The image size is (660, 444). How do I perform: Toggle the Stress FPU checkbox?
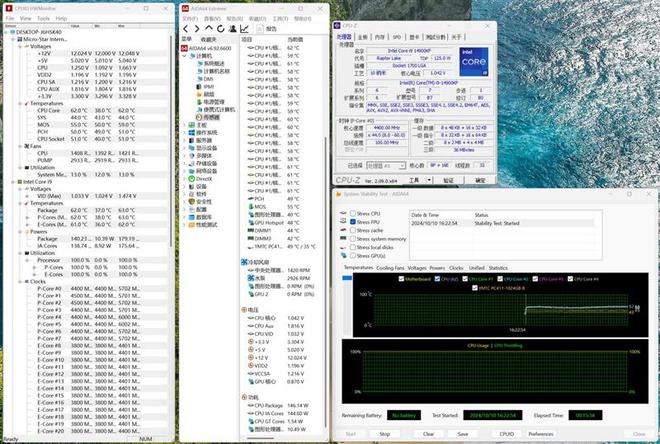point(352,222)
